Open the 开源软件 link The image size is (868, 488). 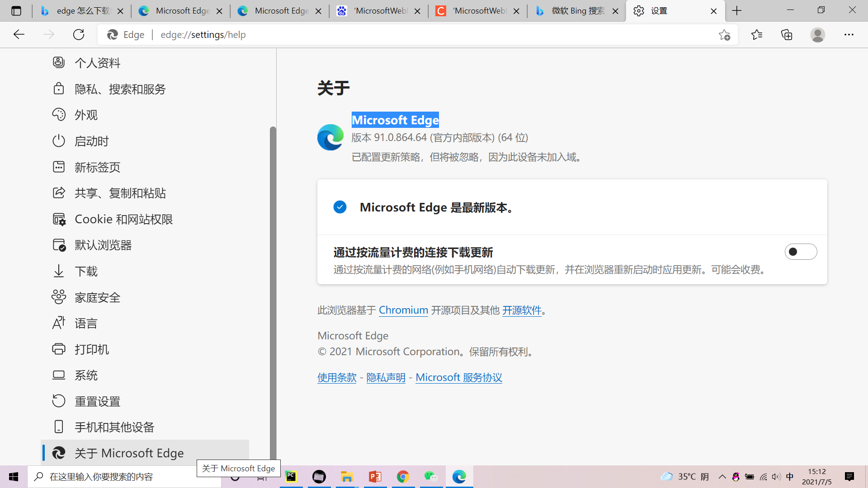point(522,310)
